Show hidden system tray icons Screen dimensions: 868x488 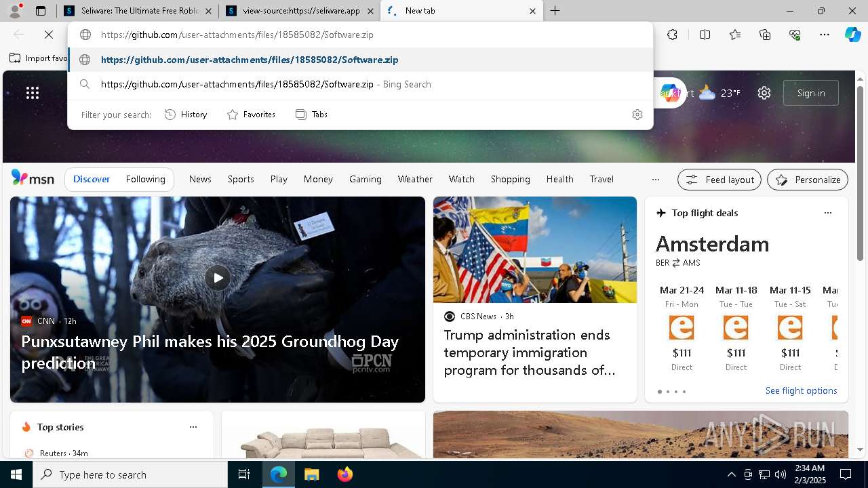point(731,474)
